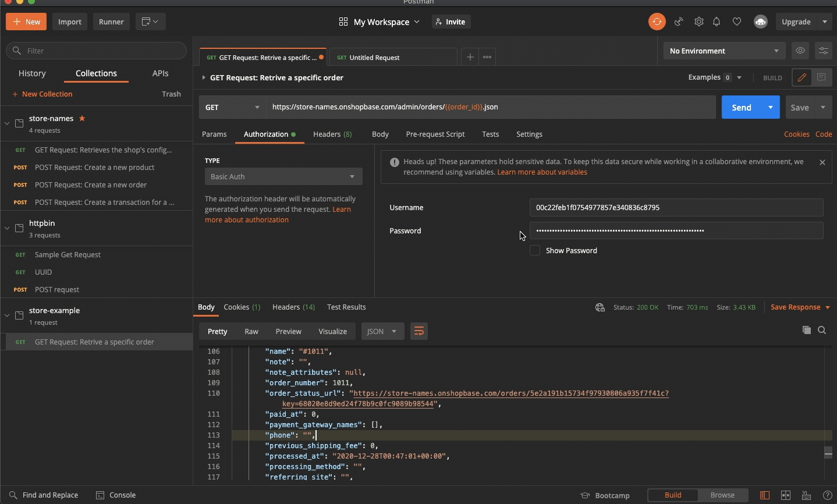Open the capture requests satellite icon

click(679, 22)
